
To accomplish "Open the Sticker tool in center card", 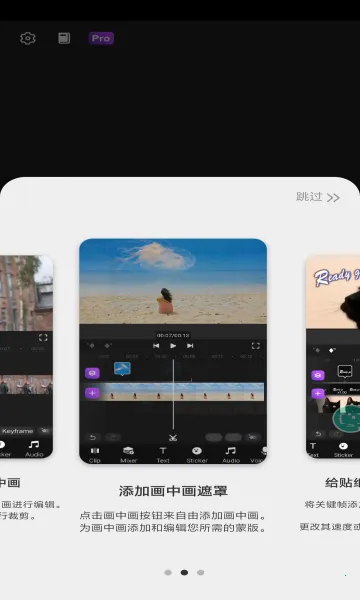I will [197, 455].
